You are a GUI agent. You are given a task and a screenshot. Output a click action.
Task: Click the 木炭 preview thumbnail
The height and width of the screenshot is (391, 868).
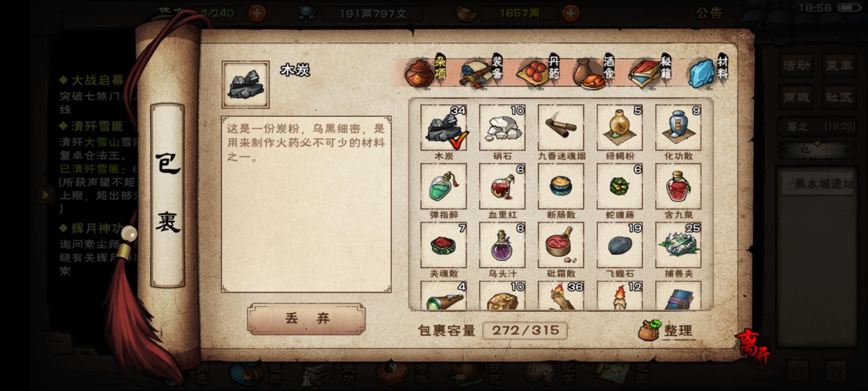[245, 84]
